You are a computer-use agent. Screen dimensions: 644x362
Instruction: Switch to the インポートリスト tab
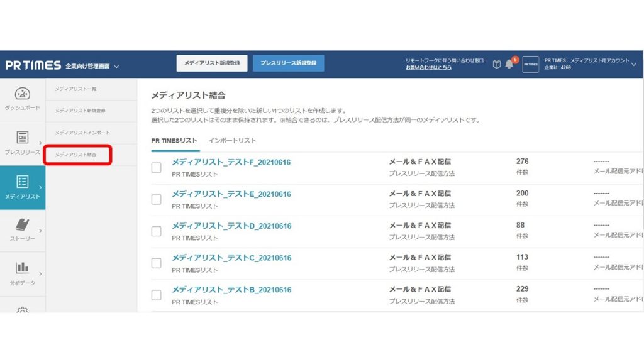[x=232, y=141]
